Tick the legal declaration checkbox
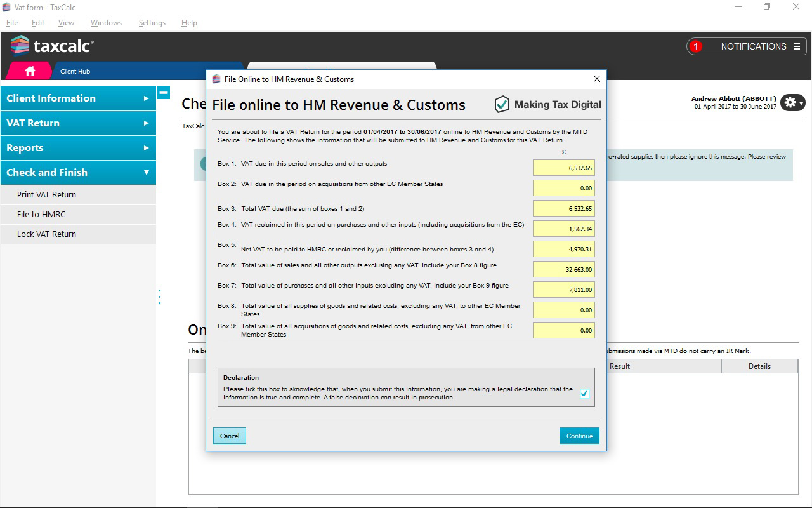The height and width of the screenshot is (508, 812). click(x=584, y=393)
